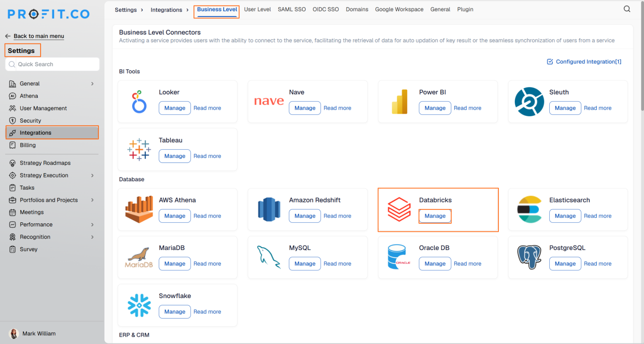This screenshot has width=644, height=344.
Task: Click the Looker logo icon
Action: (x=139, y=101)
